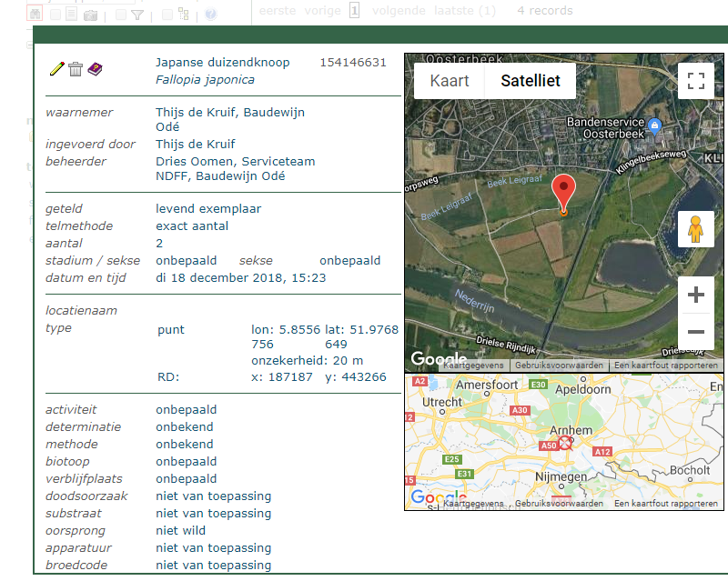Image resolution: width=728 pixels, height=581 pixels.
Task: Click the '4 records' text
Action: 544,11
